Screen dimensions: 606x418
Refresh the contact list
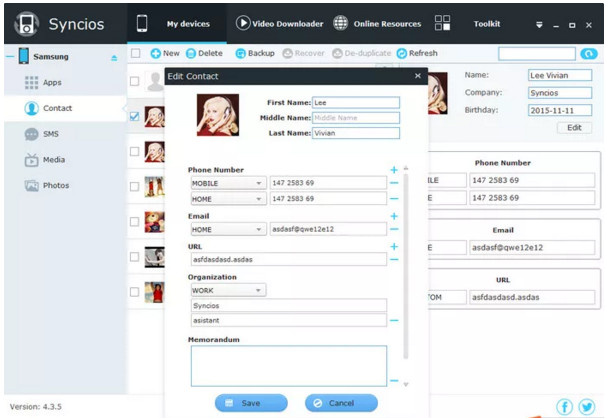(417, 53)
